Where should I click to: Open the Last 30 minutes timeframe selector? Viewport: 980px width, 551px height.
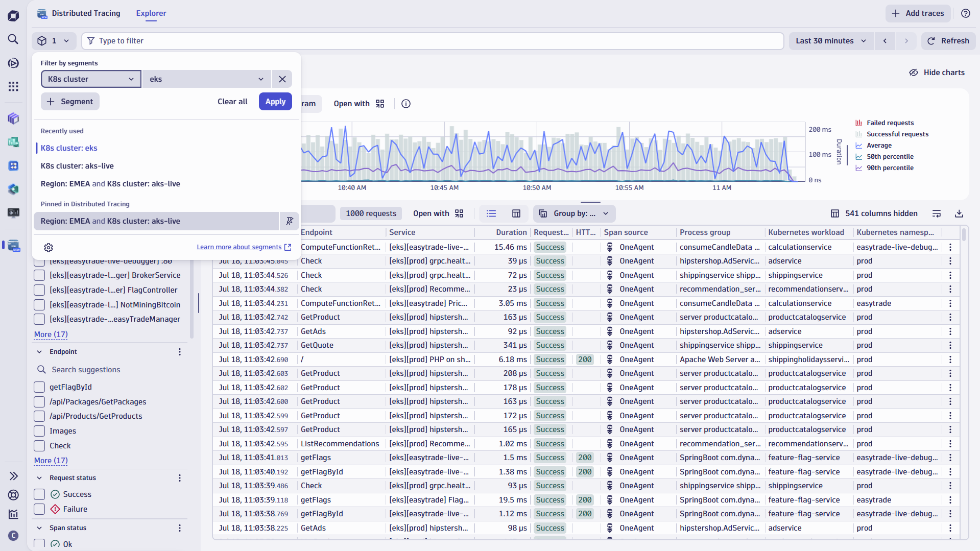829,41
